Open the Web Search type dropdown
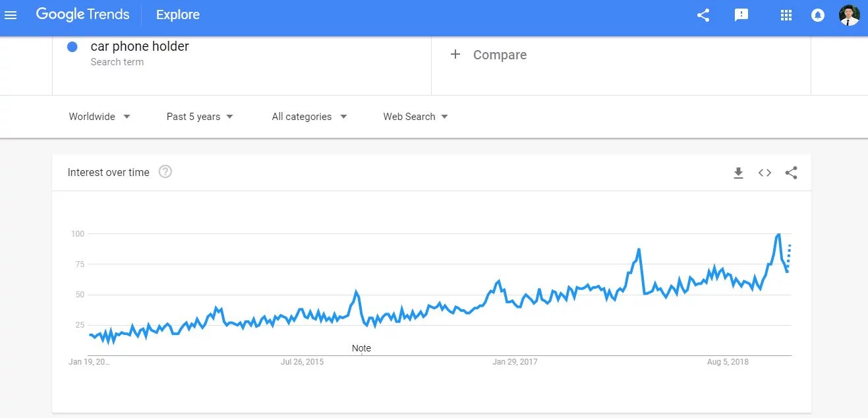 pyautogui.click(x=415, y=117)
